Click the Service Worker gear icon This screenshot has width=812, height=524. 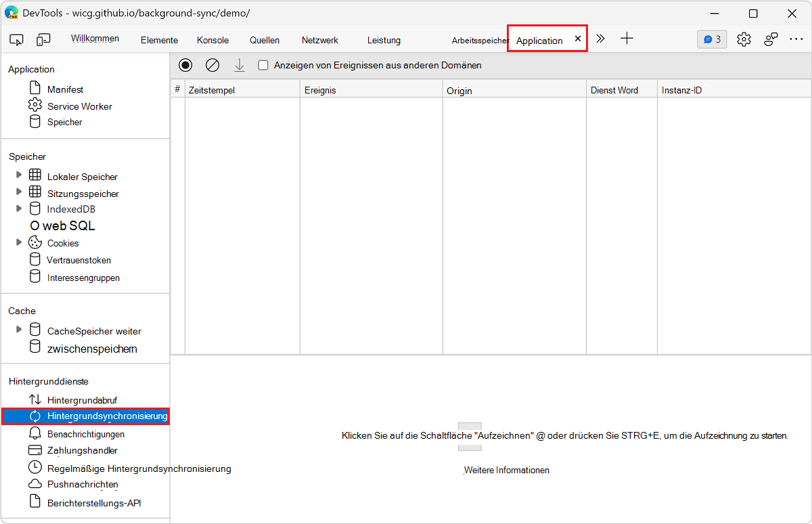[35, 105]
